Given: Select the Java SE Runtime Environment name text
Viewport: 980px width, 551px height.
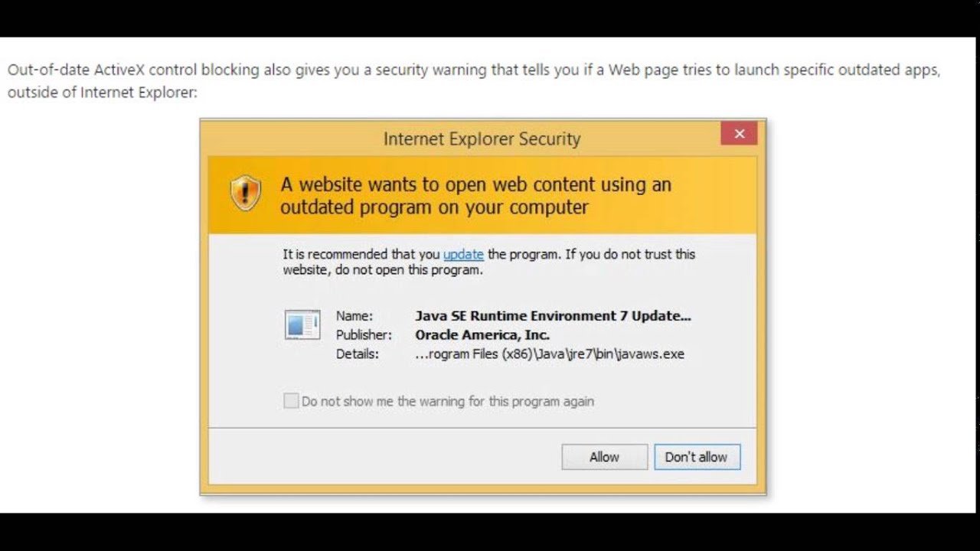Looking at the screenshot, I should click(x=553, y=316).
